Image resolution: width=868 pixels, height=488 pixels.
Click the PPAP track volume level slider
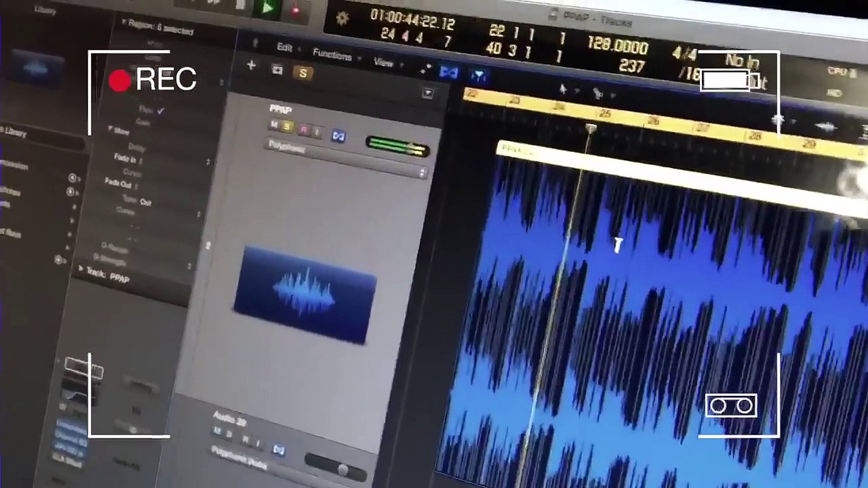pos(398,146)
